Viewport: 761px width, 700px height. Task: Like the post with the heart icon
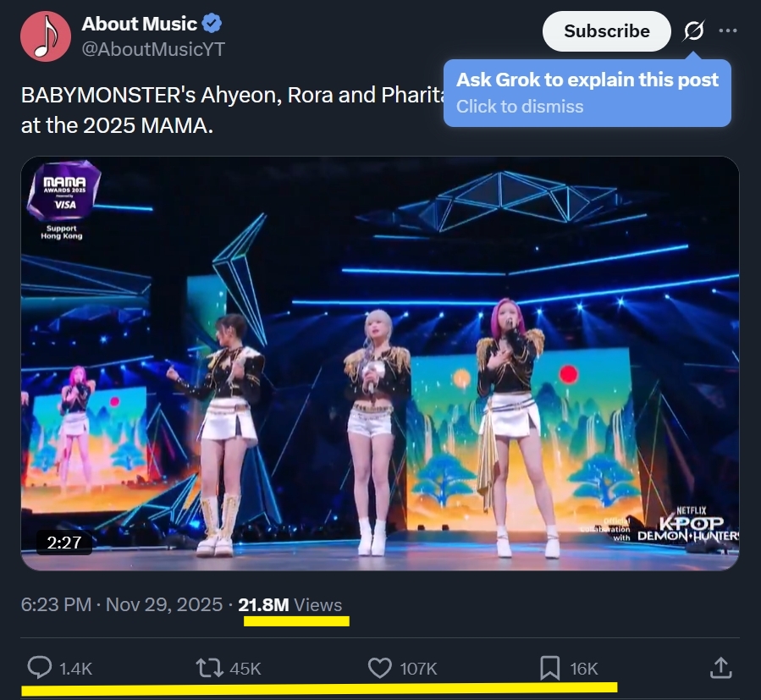pyautogui.click(x=380, y=669)
